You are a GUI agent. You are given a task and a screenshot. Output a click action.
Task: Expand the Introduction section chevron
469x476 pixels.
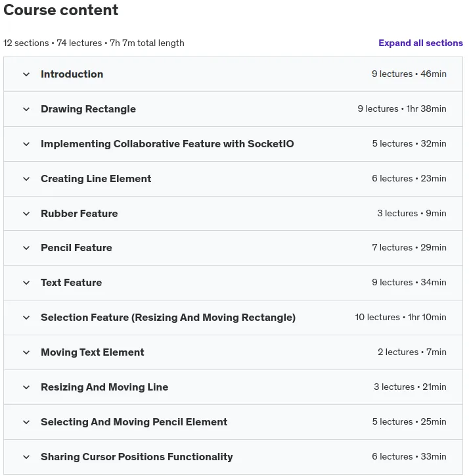tap(26, 74)
